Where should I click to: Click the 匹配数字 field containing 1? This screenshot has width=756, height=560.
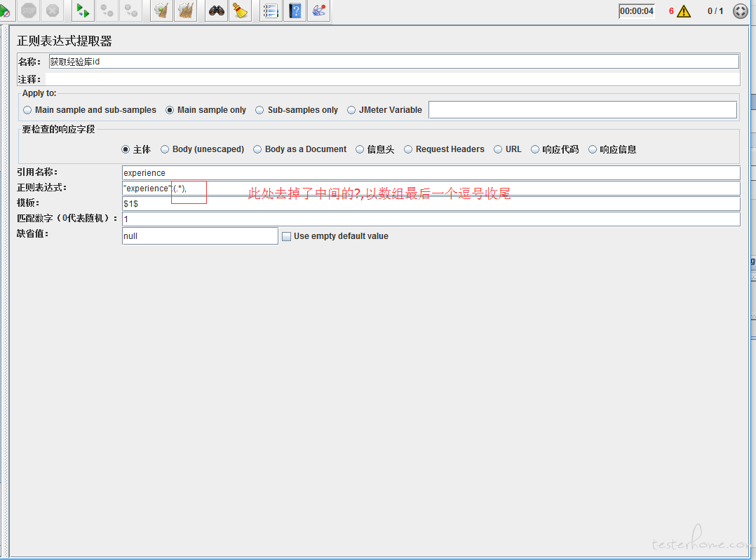click(x=431, y=219)
